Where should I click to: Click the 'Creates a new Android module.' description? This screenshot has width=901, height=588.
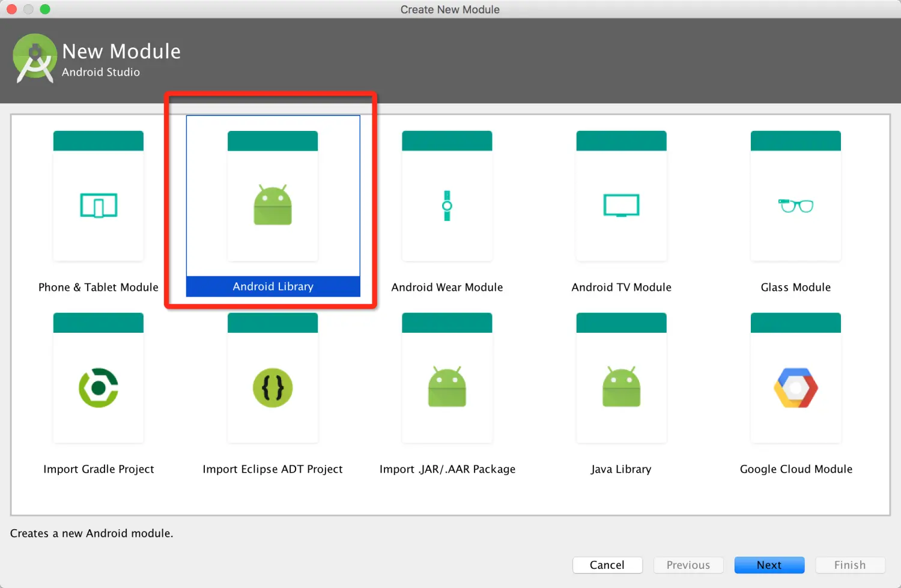point(91,533)
